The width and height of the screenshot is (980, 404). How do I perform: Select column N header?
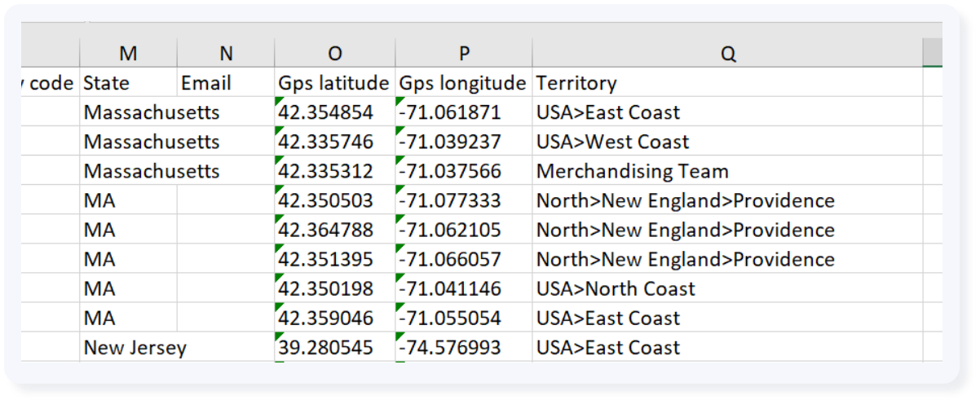tap(226, 53)
